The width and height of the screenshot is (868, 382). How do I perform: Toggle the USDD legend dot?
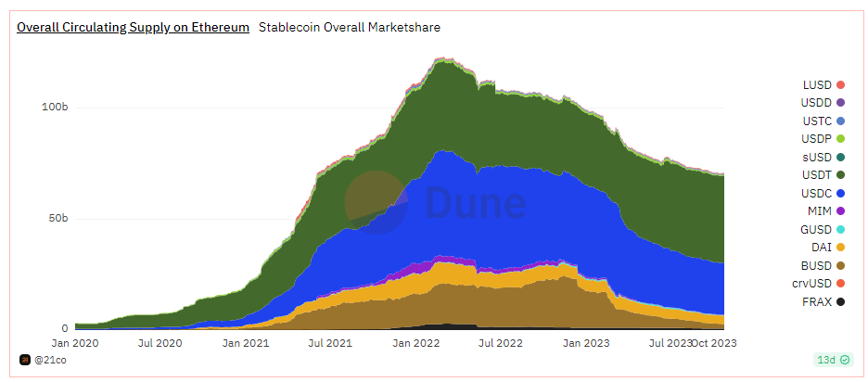coord(840,103)
